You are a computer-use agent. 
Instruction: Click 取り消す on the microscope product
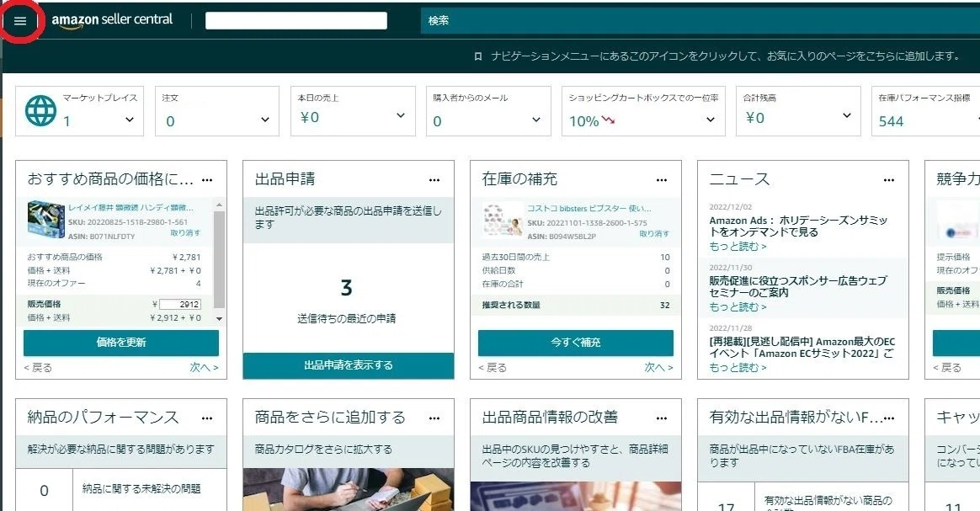click(x=185, y=233)
